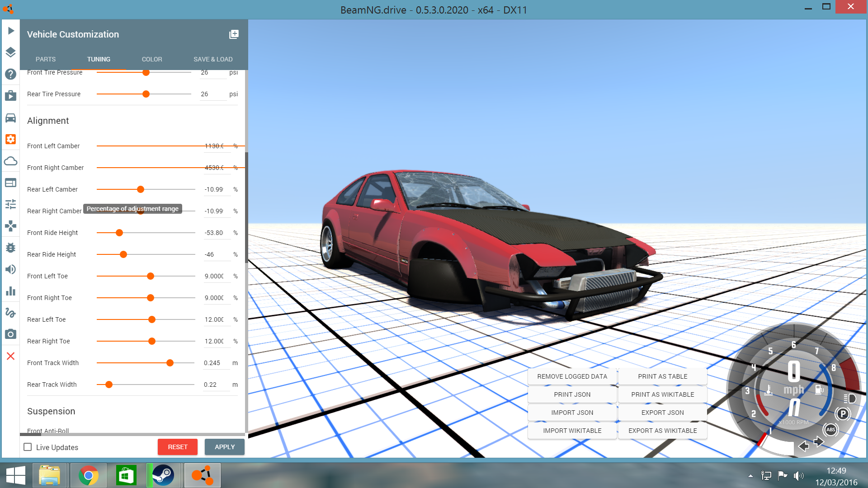Open the UI apps layout icon
Viewport: 868px width, 488px height.
[11, 183]
